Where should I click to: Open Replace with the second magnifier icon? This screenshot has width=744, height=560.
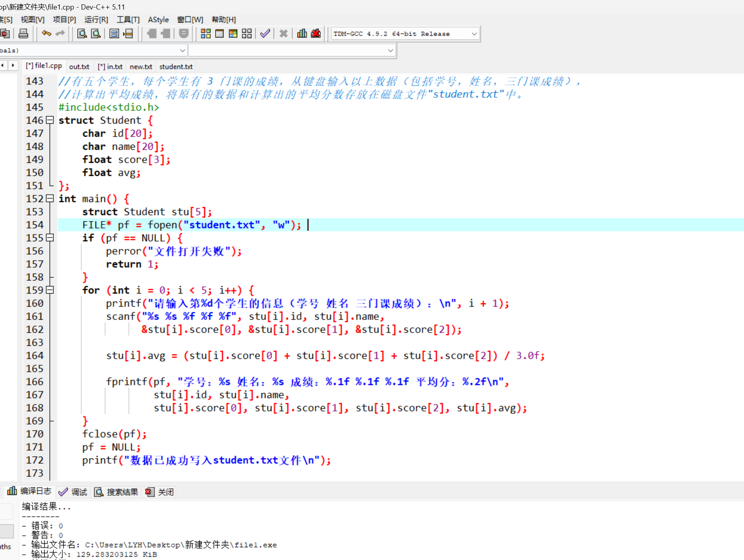coord(96,34)
